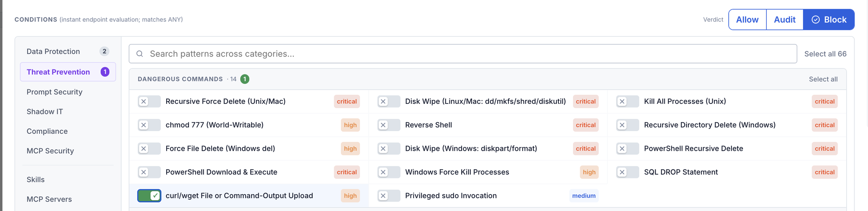Turn on Windows Force Kill Processes toggle
868x211 pixels.
(x=389, y=172)
